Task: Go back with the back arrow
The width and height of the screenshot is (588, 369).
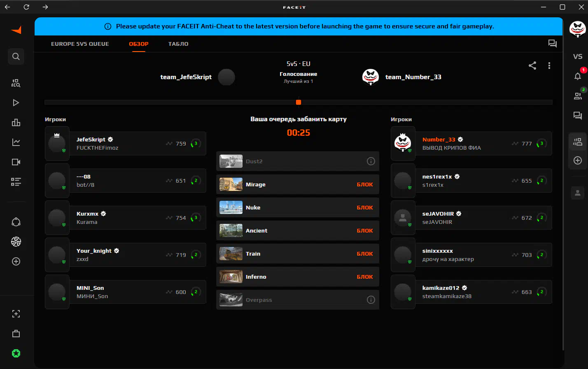Action: (x=7, y=7)
